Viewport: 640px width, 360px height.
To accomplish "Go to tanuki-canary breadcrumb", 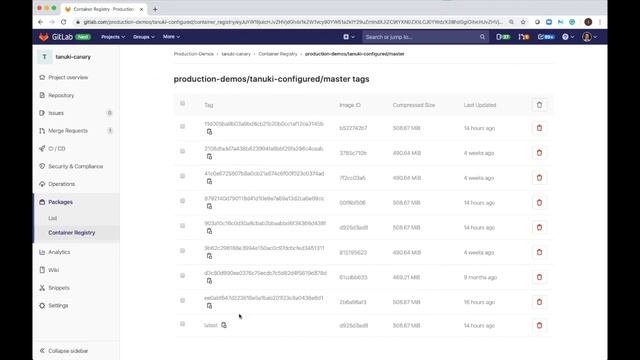I will pyautogui.click(x=236, y=54).
